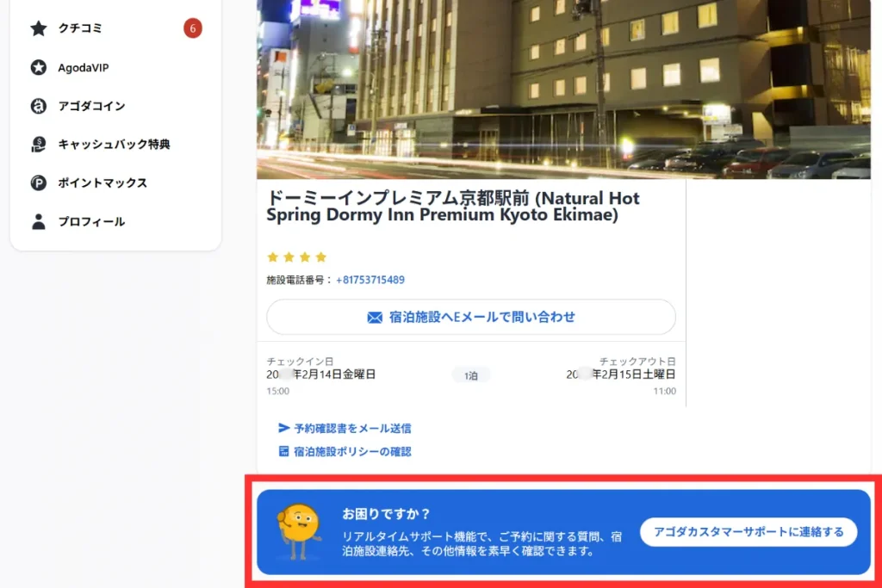The height and width of the screenshot is (588, 882).
Task: Click the アゴダコイン coin icon
Action: coord(38,106)
